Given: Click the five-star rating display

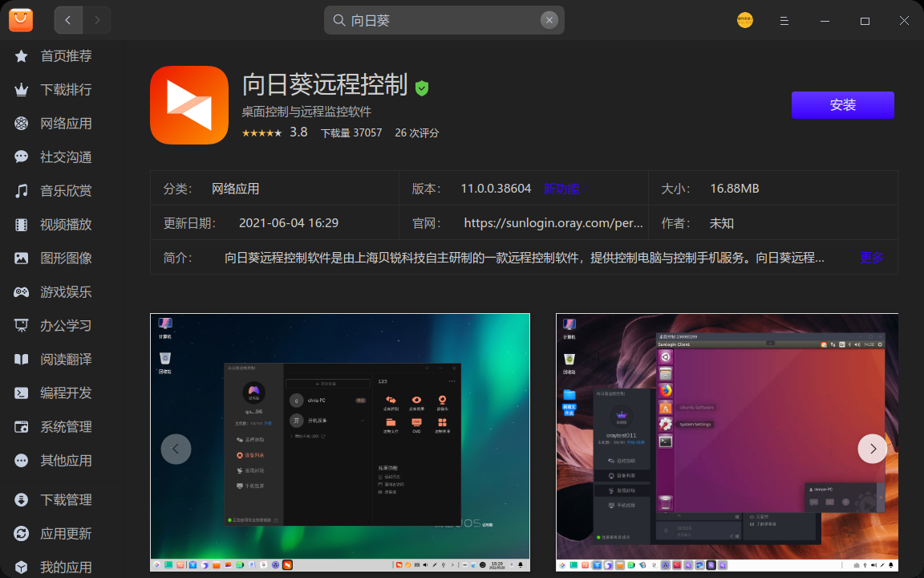Looking at the screenshot, I should coord(261,133).
